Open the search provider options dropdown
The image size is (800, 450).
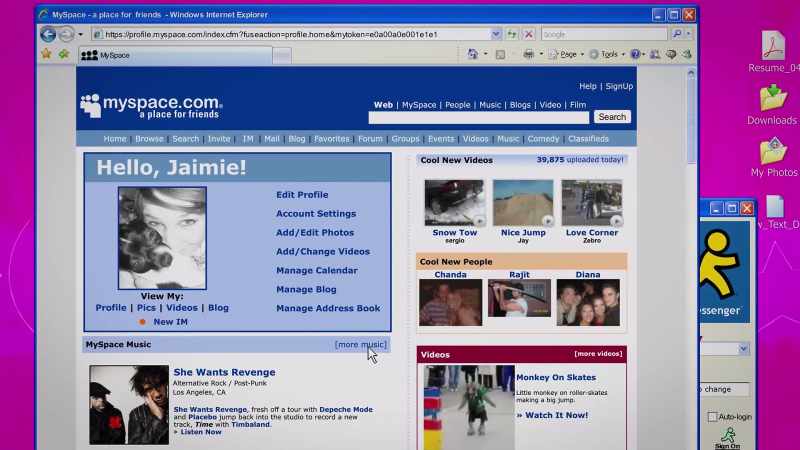point(688,34)
